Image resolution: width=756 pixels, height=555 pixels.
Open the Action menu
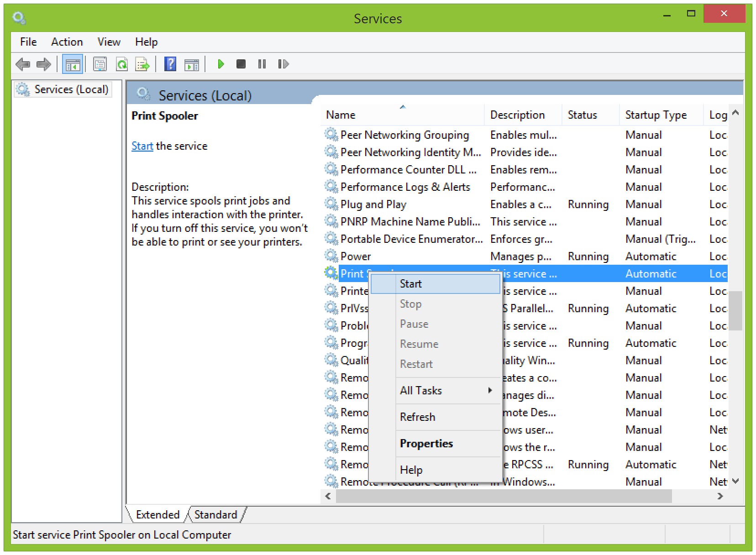67,42
